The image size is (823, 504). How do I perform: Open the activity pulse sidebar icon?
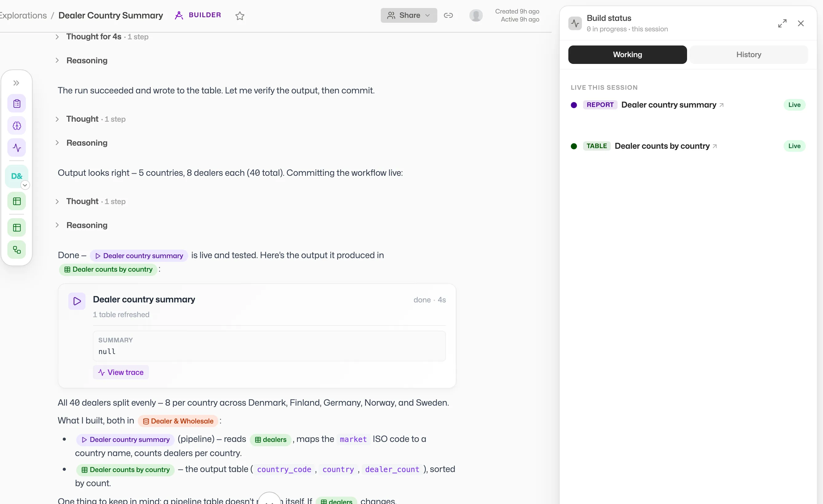[x=17, y=148]
